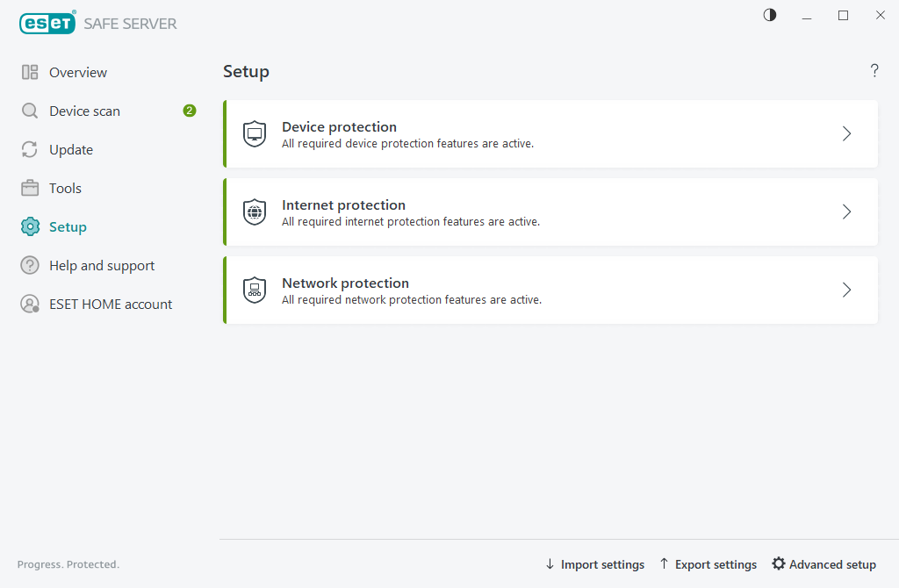Open Advanced setup
This screenshot has height=588, width=899.
[x=823, y=564]
